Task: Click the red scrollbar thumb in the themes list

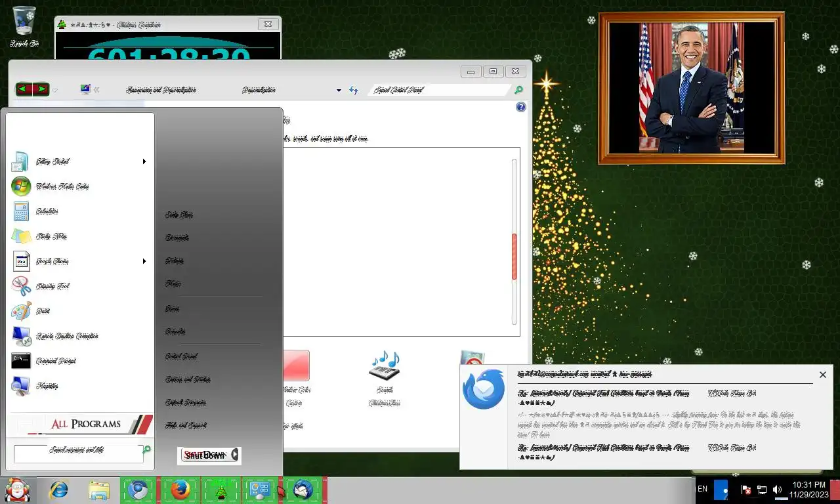Action: coord(514,257)
